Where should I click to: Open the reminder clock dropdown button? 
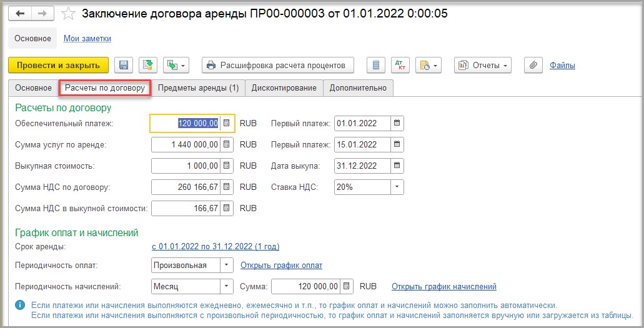click(429, 65)
